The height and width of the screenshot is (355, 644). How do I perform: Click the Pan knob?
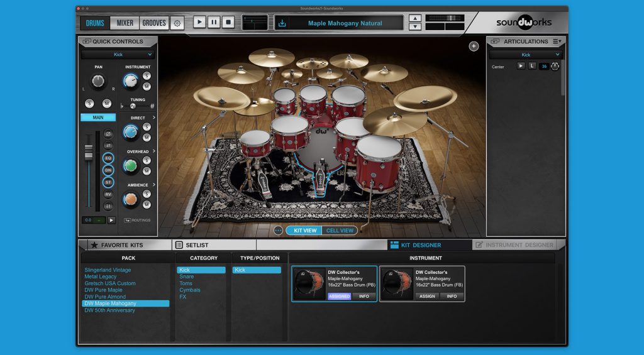coord(98,81)
